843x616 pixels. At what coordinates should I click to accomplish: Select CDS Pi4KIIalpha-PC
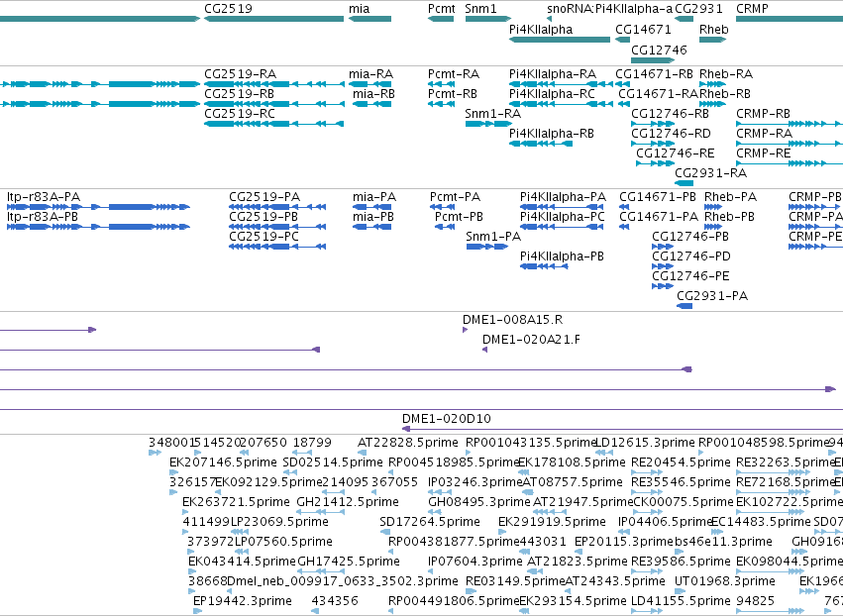point(562,227)
